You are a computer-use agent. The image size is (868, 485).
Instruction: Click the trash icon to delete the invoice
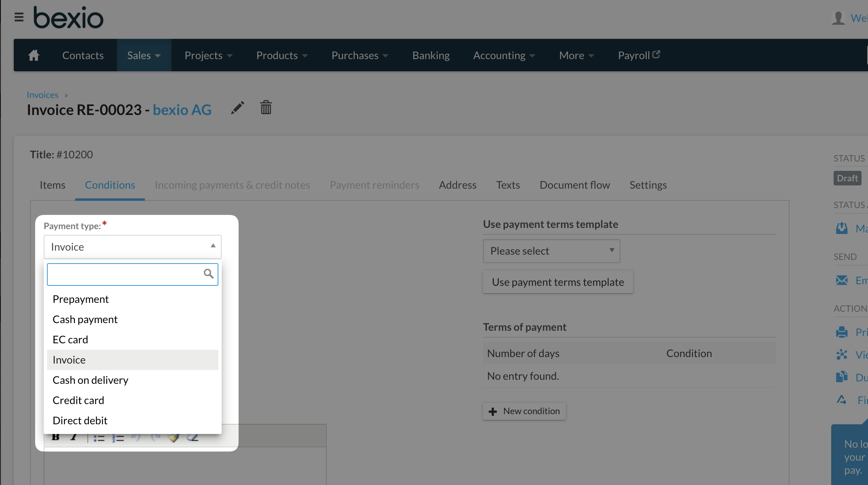266,108
